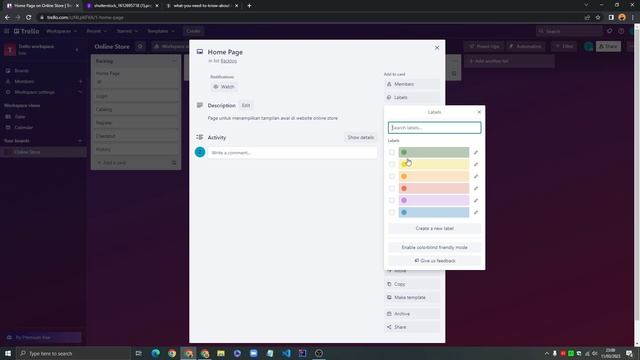Screen dimensions: 640x360
Task: Edit the orange label with pencil icon
Action: (x=476, y=176)
